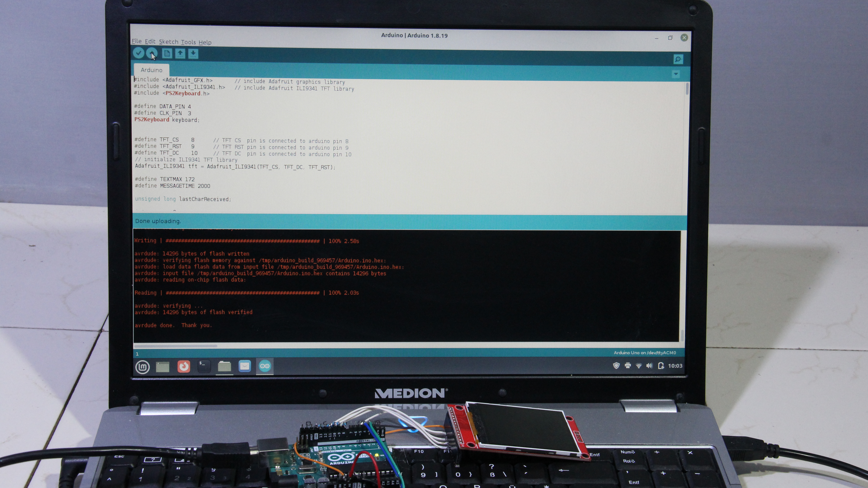868x488 pixels.
Task: Select the Arduino sketch tab
Action: tap(151, 70)
